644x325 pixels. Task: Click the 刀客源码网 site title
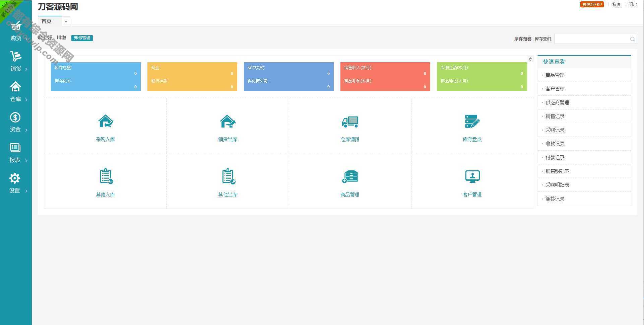pos(58,7)
